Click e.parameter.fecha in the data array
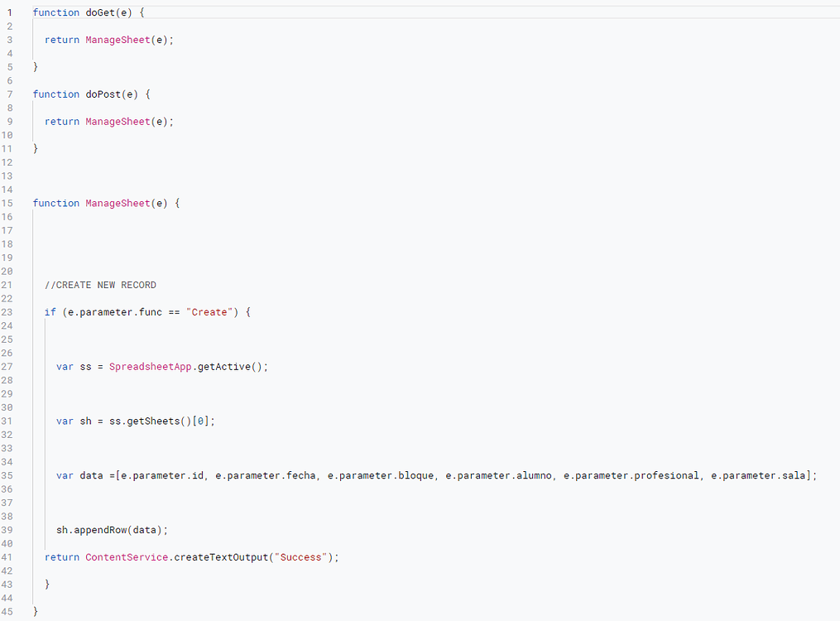840x621 pixels. tap(266, 475)
